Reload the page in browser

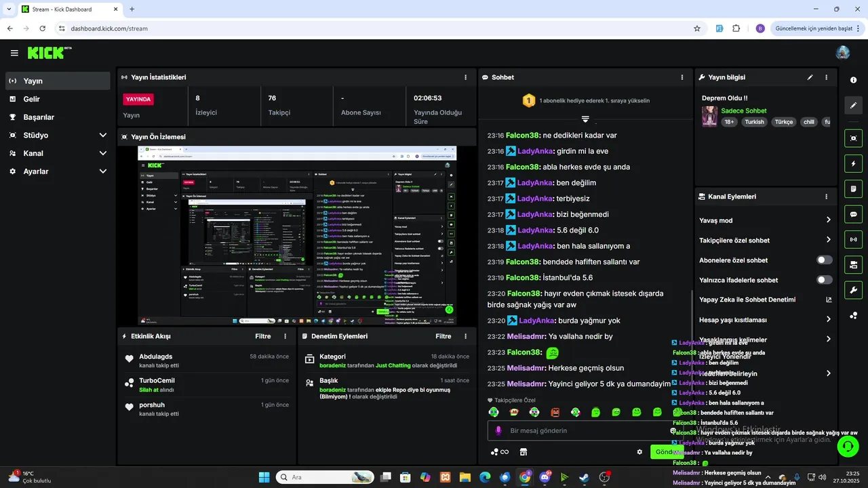(43, 28)
